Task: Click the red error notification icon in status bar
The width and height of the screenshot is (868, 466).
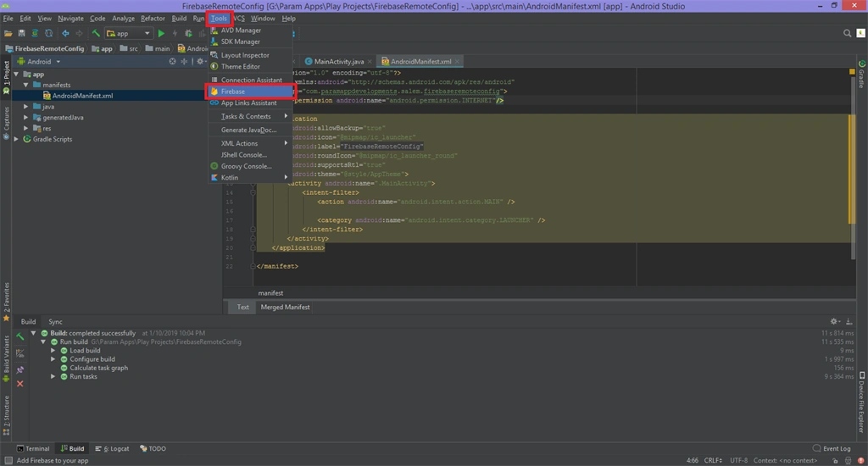Action: (x=861, y=460)
